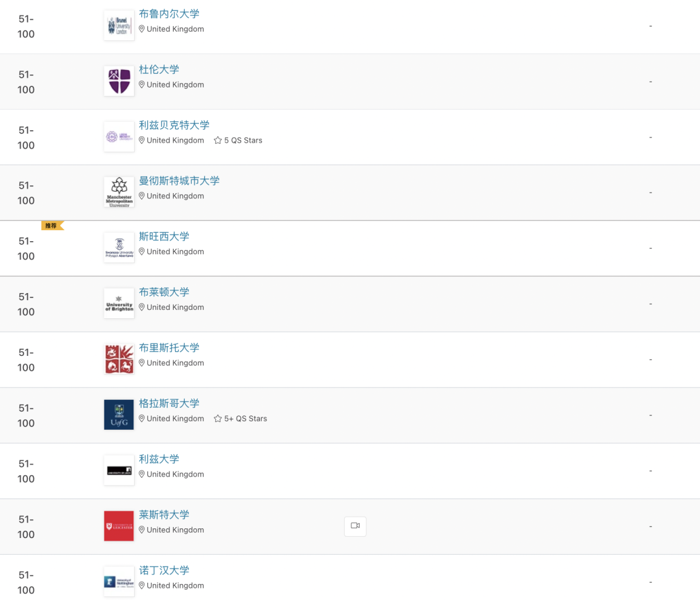Click the location pin icon under 利兹大学

coord(141,474)
